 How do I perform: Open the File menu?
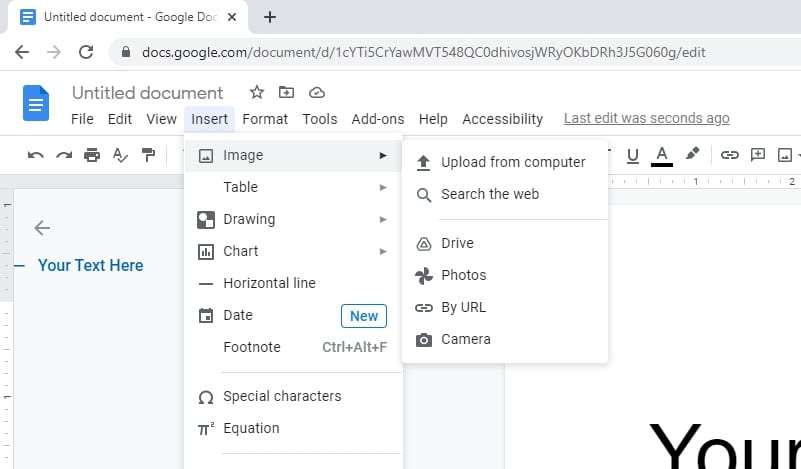coord(82,119)
